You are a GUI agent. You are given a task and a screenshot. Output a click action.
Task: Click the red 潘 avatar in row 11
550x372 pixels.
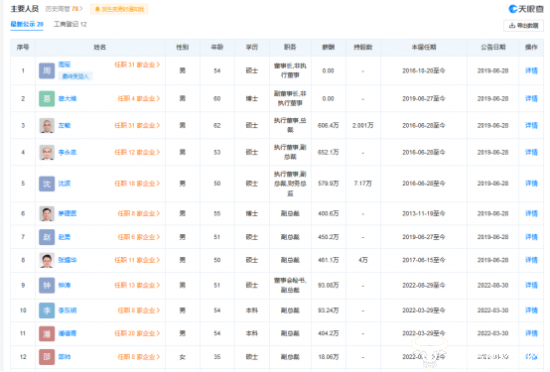[47, 333]
